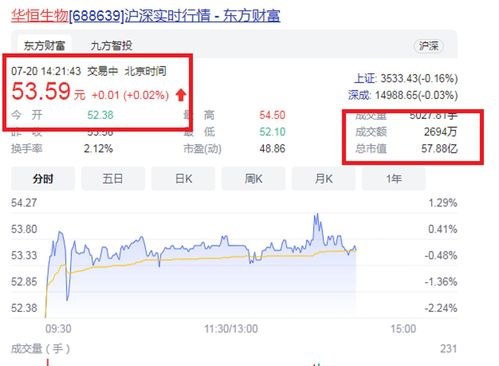The image size is (499, 366).
Task: Click the 最高 value 54.50
Action: (272, 115)
